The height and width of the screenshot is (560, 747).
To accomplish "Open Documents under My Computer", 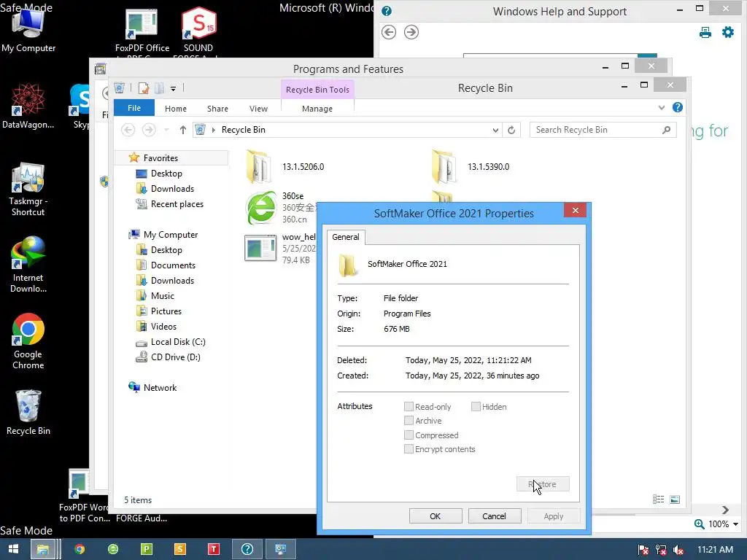I will (x=173, y=265).
